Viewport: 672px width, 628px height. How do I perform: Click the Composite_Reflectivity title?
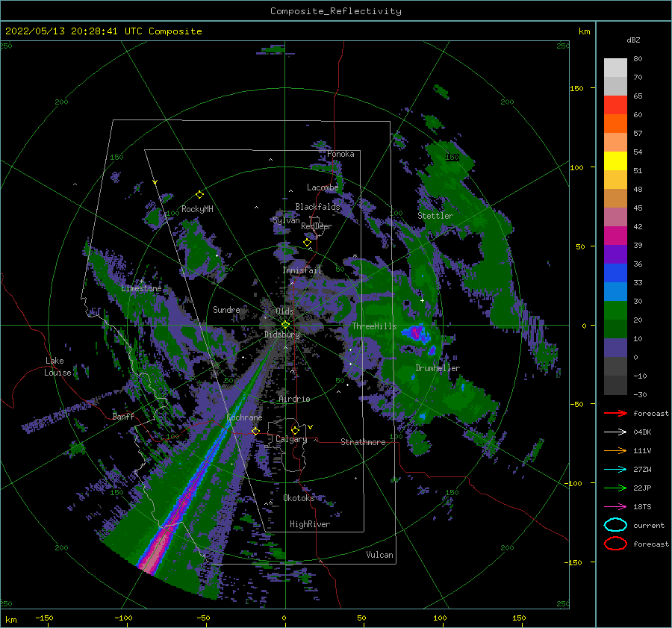coord(335,11)
